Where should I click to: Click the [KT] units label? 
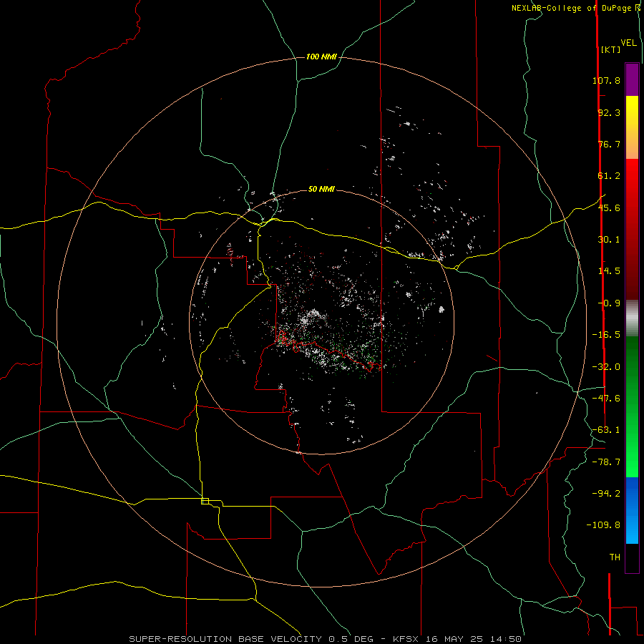point(611,49)
